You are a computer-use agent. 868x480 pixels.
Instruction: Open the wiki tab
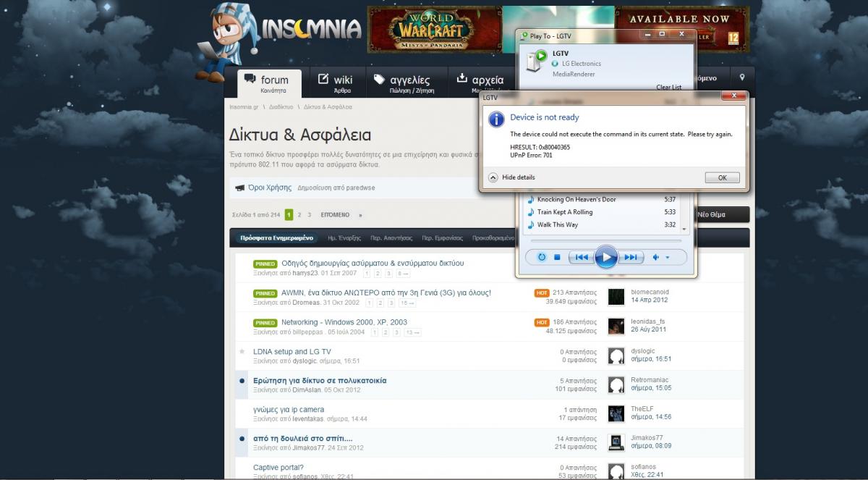pyautogui.click(x=339, y=84)
